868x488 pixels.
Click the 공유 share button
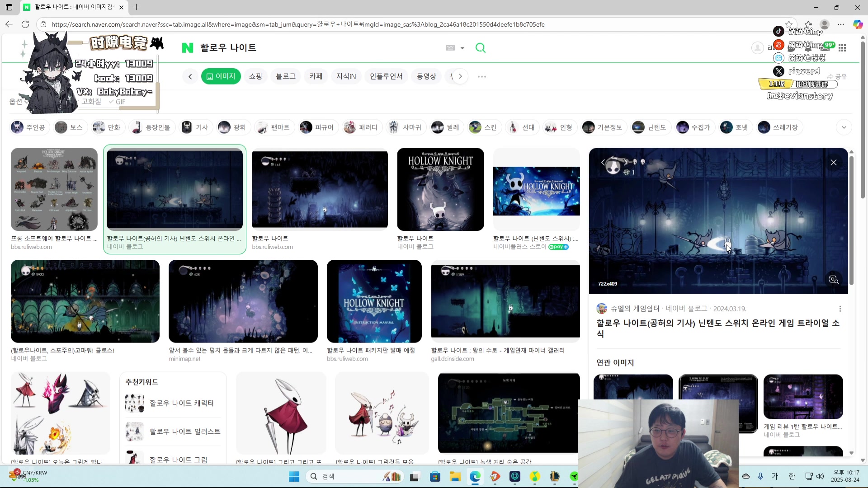(x=837, y=77)
